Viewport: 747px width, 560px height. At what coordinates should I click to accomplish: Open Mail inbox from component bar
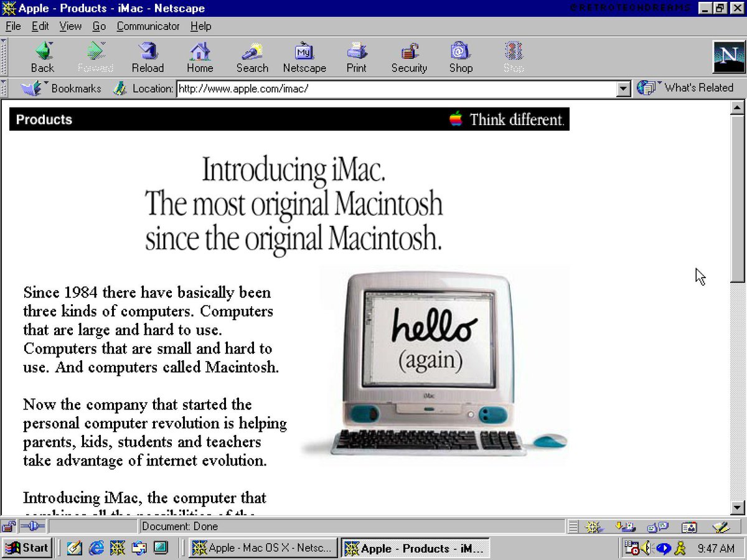(x=624, y=527)
